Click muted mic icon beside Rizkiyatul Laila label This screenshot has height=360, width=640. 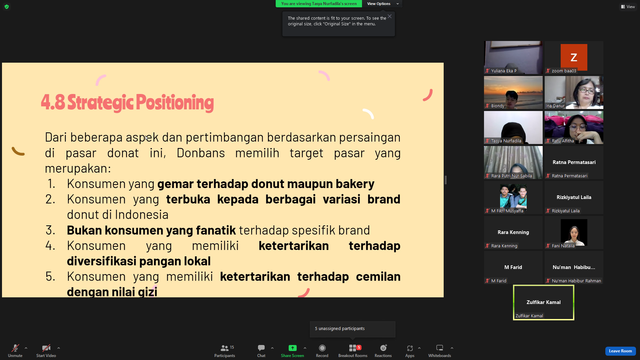pos(548,211)
